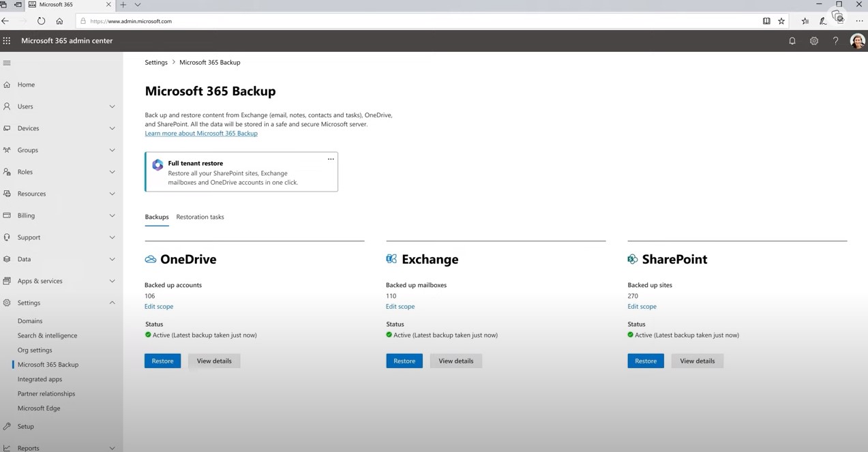
Task: Go back in the browser
Action: point(5,21)
